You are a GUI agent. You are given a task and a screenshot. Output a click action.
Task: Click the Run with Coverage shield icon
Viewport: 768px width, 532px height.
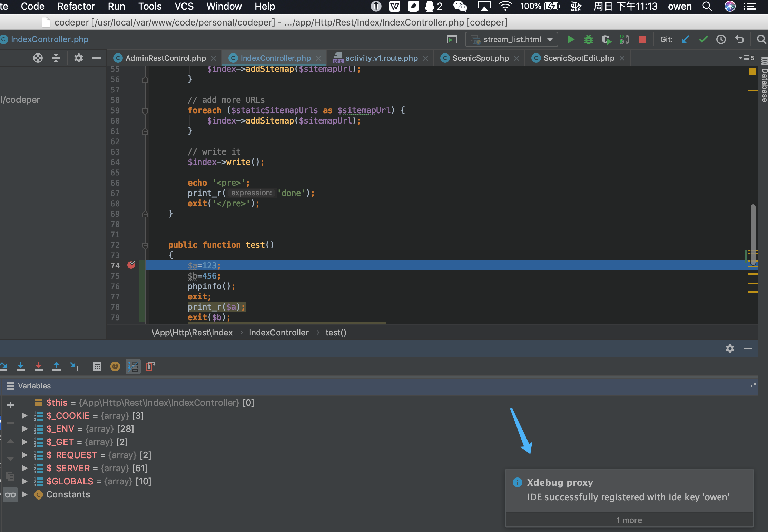pyautogui.click(x=606, y=40)
